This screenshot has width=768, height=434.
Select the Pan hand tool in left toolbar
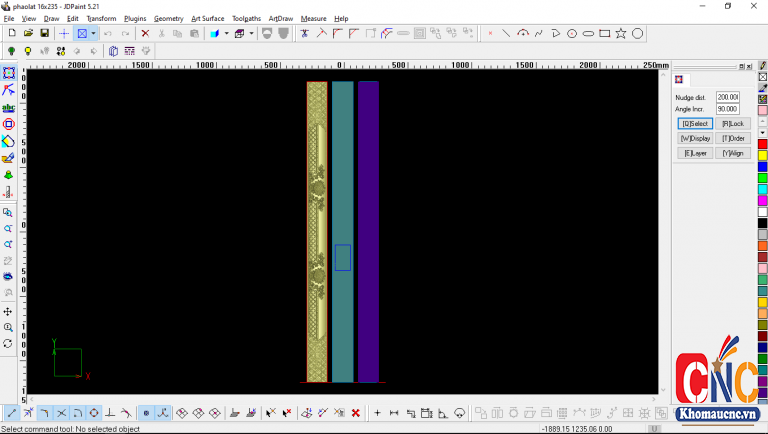pos(8,311)
